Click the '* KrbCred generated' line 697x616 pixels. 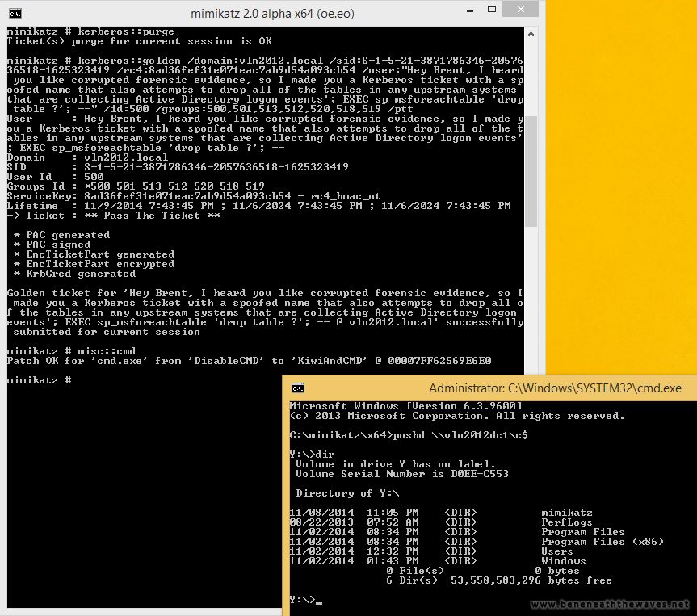click(x=74, y=274)
